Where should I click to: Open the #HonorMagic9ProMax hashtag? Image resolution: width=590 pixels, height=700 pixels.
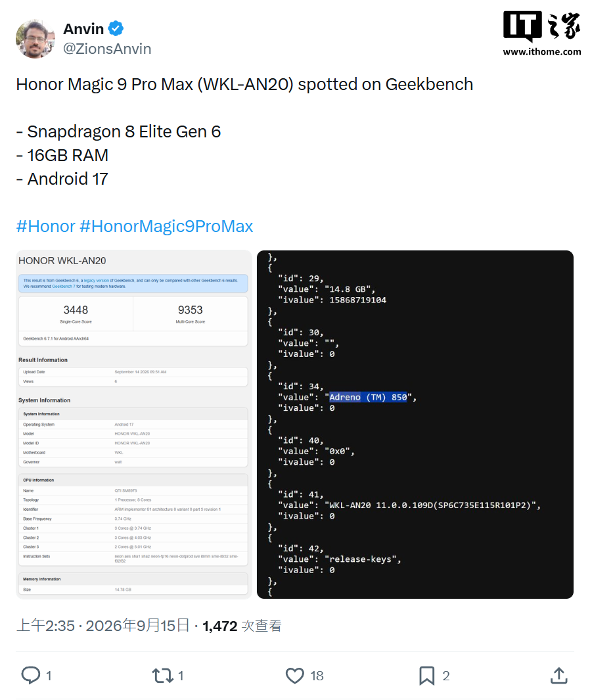(166, 226)
